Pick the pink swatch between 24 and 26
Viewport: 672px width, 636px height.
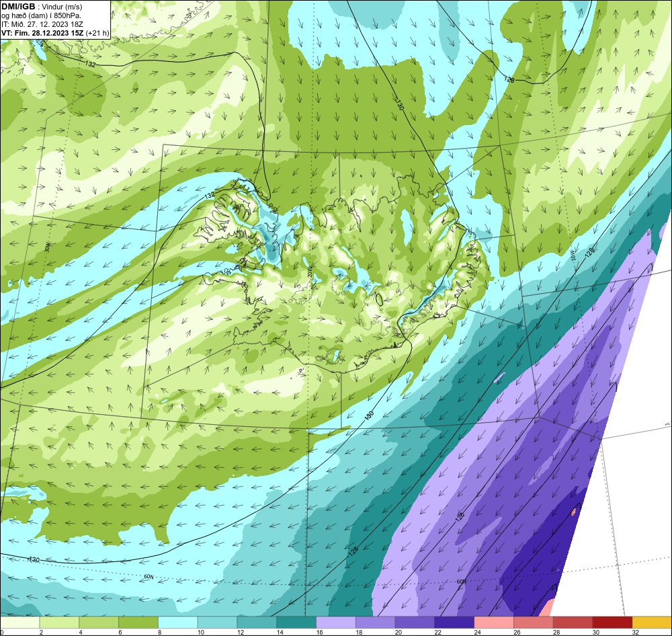[x=494, y=623]
